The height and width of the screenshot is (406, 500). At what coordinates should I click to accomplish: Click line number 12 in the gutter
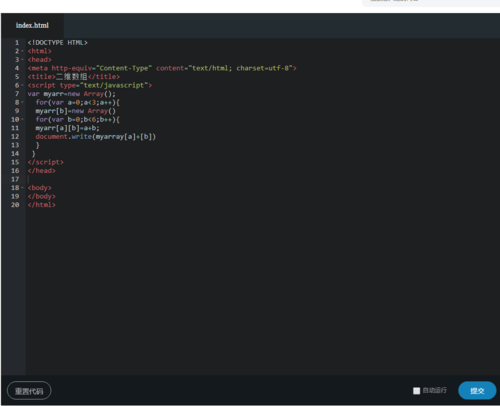click(x=15, y=137)
